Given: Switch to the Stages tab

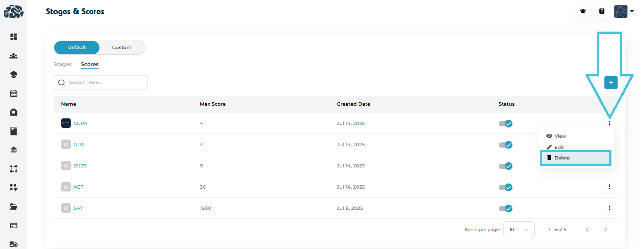Looking at the screenshot, I should point(63,64).
